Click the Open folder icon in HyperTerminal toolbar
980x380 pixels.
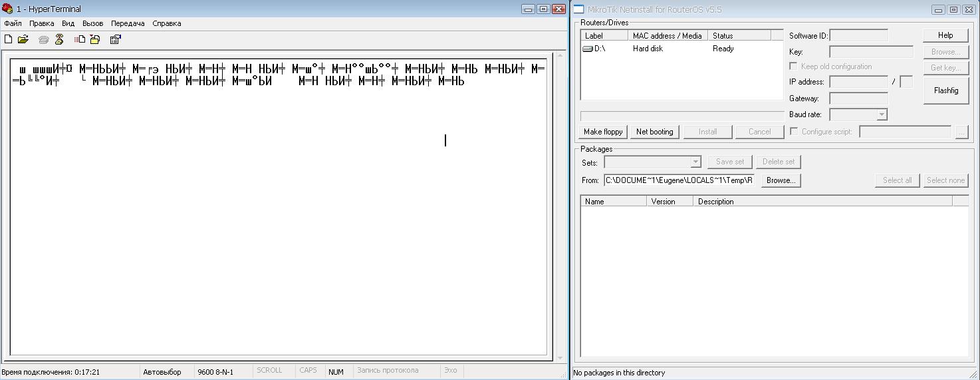tap(23, 40)
